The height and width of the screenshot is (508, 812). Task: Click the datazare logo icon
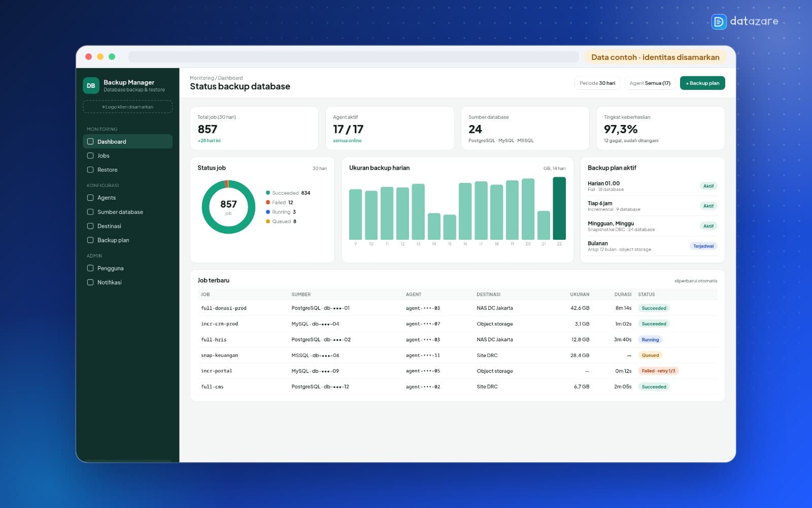719,21
